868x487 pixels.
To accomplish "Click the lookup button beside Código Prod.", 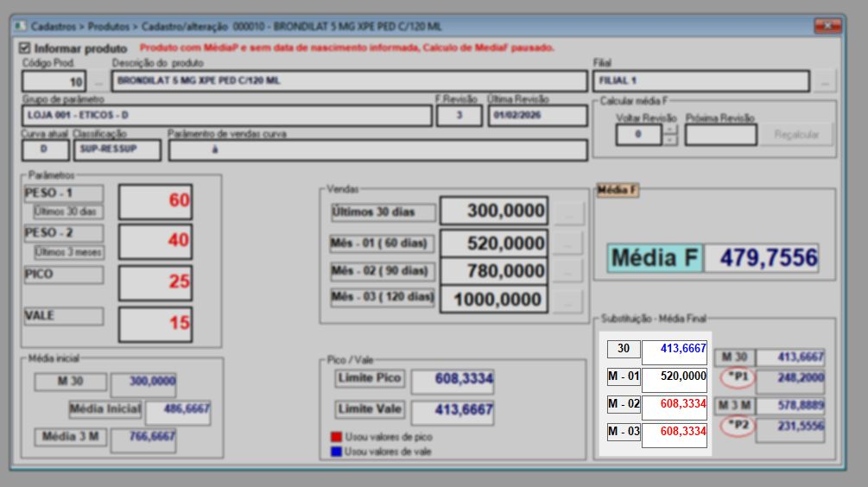I will point(99,82).
